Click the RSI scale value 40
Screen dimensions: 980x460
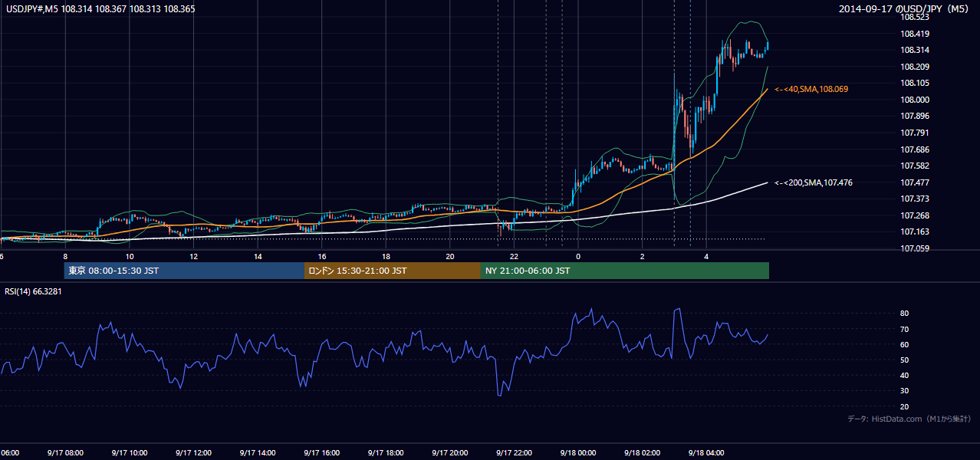point(905,375)
